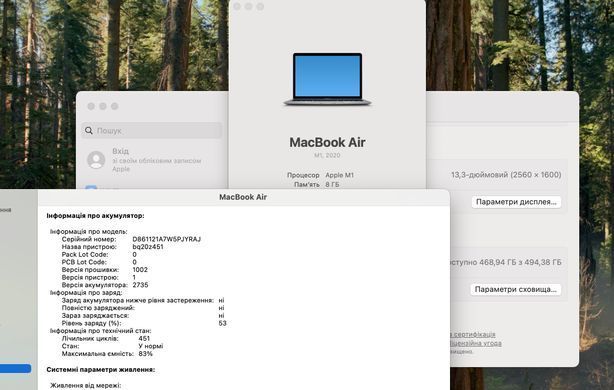
Task: Click Заряд акумулятора нижче рівня застереження: row
Action: 143,300
